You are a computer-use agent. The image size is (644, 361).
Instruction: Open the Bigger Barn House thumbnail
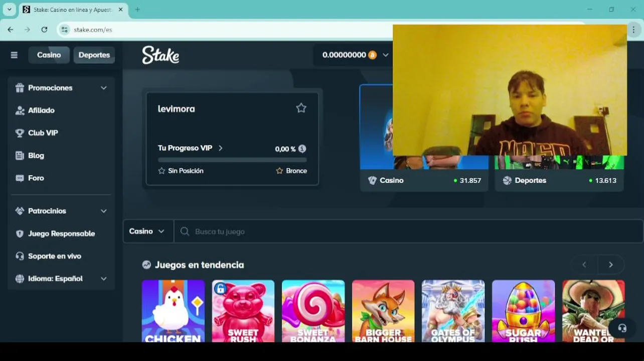[x=383, y=311]
